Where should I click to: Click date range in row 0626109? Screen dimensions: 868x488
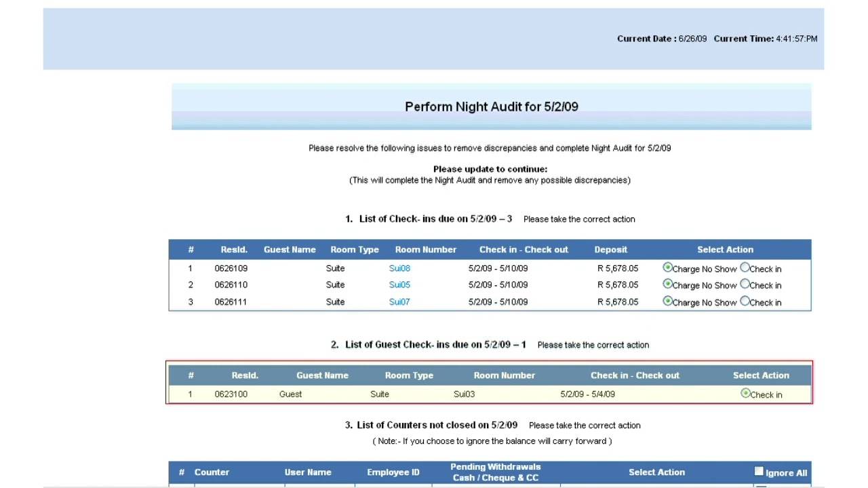click(498, 268)
